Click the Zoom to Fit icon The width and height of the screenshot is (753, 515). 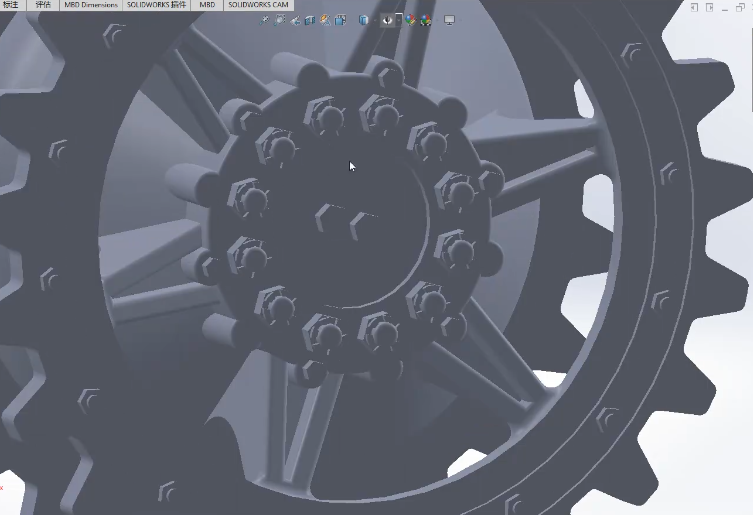pyautogui.click(x=264, y=20)
